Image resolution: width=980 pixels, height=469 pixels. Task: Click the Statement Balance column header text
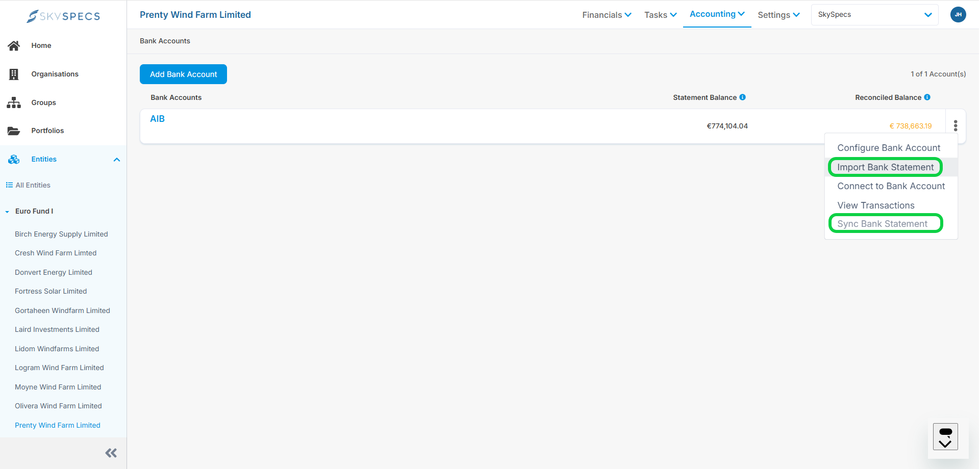[705, 97]
